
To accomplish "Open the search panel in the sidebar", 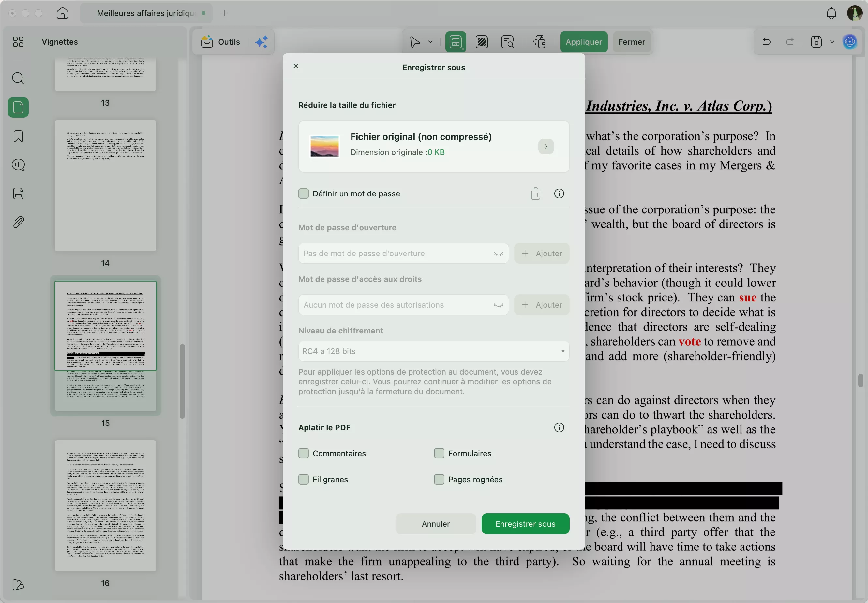I will 18,78.
